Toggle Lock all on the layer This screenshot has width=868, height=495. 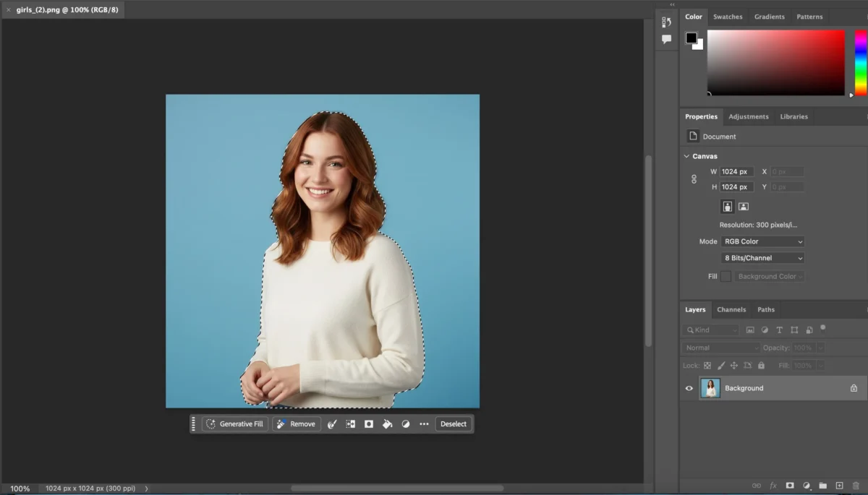coord(761,365)
